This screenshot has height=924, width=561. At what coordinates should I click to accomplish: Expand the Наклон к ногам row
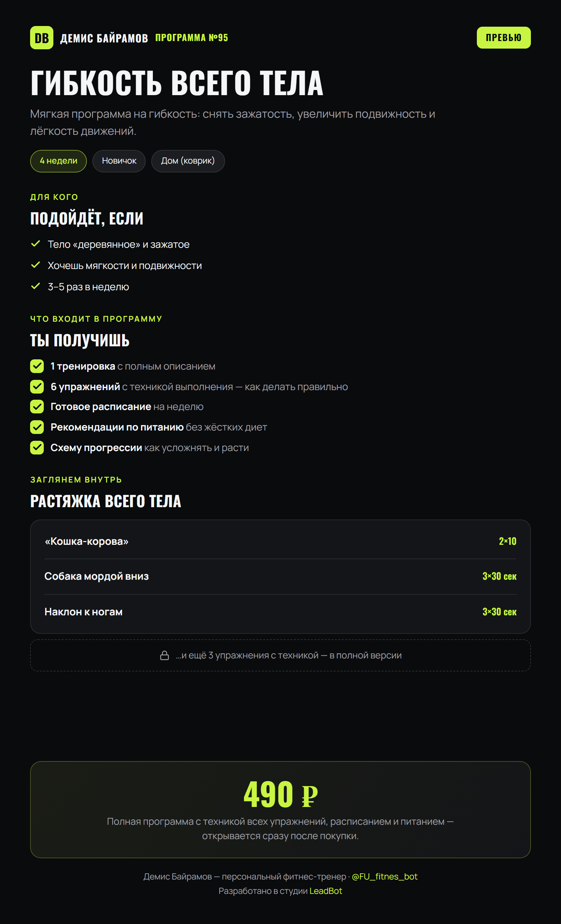[280, 612]
